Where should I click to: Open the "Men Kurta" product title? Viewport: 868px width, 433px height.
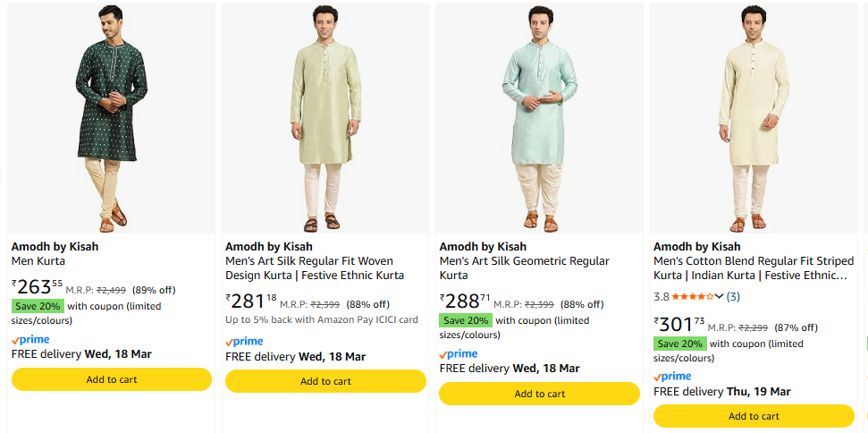[38, 261]
